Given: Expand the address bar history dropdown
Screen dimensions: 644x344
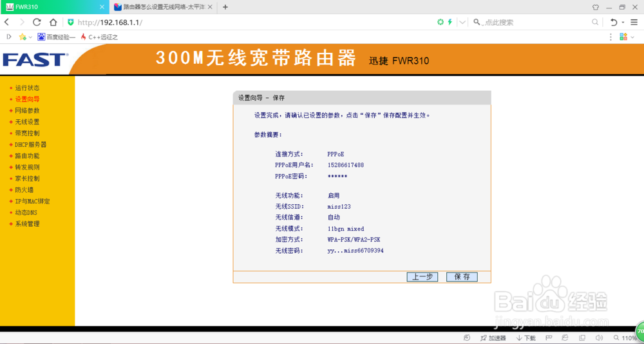Looking at the screenshot, I should point(462,22).
